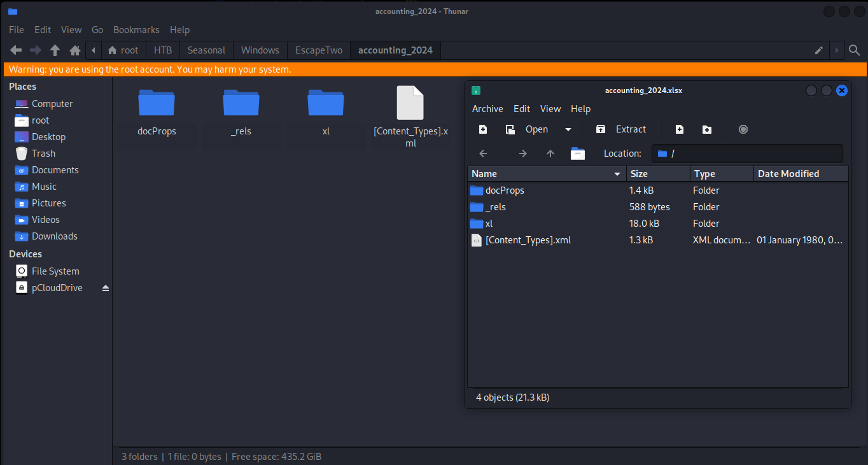Open the Archive menu
The width and height of the screenshot is (868, 465).
[487, 109]
